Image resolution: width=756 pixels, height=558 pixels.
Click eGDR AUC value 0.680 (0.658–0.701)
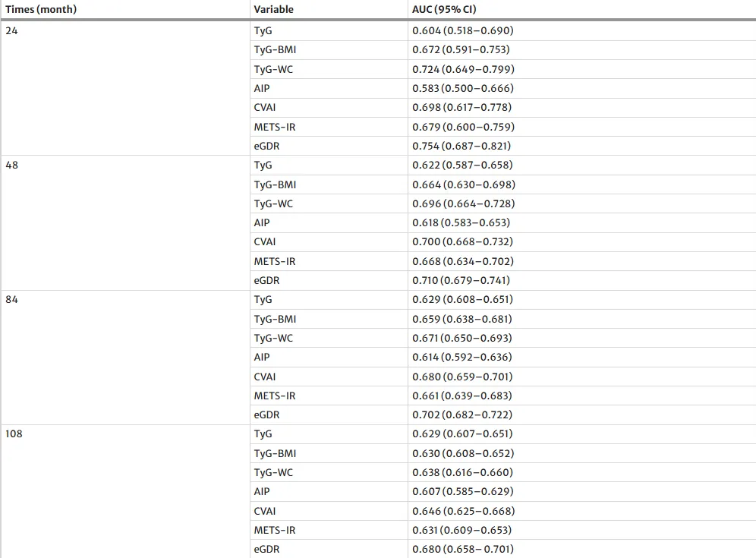coord(463,549)
